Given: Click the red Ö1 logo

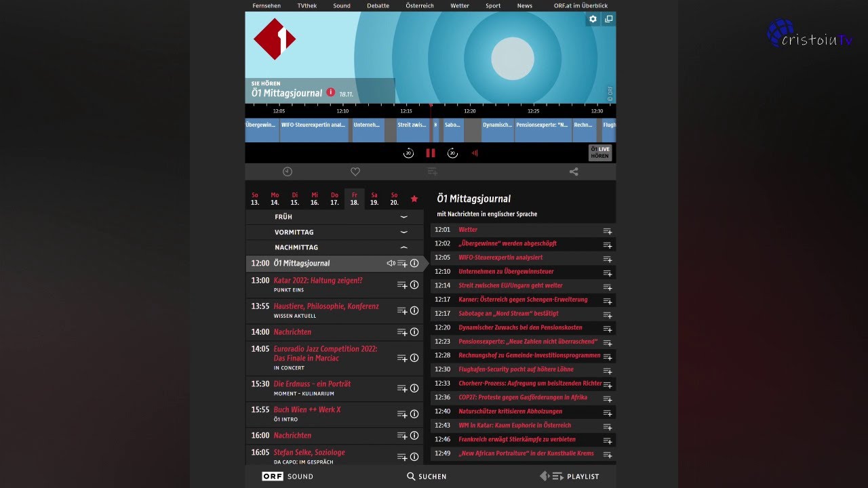Looking at the screenshot, I should [275, 39].
